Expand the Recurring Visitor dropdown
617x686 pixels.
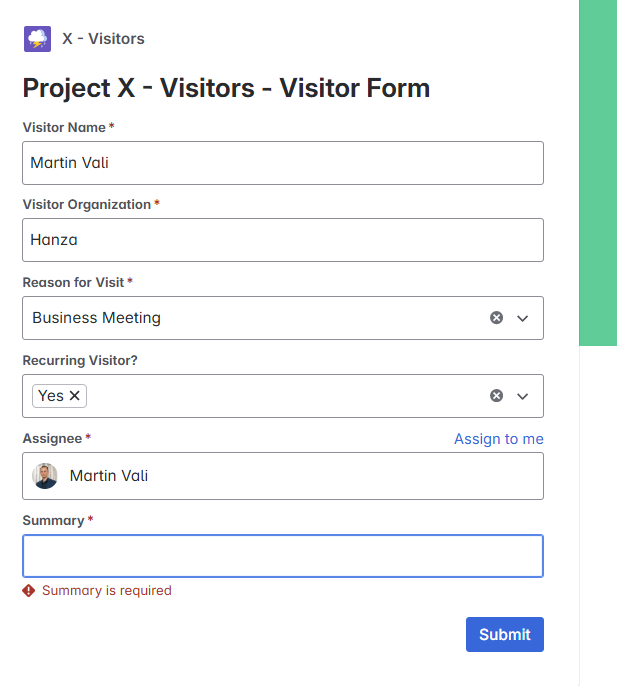(522, 396)
